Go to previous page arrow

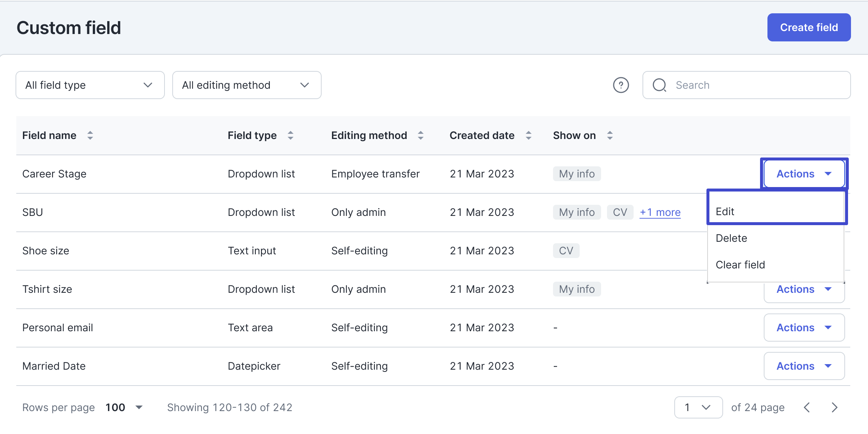coord(807,407)
